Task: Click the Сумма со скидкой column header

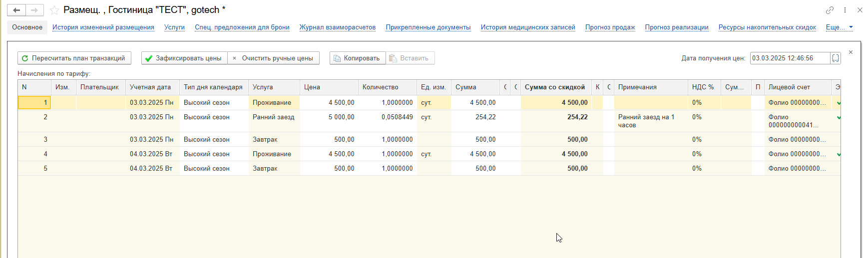Action: [556, 87]
